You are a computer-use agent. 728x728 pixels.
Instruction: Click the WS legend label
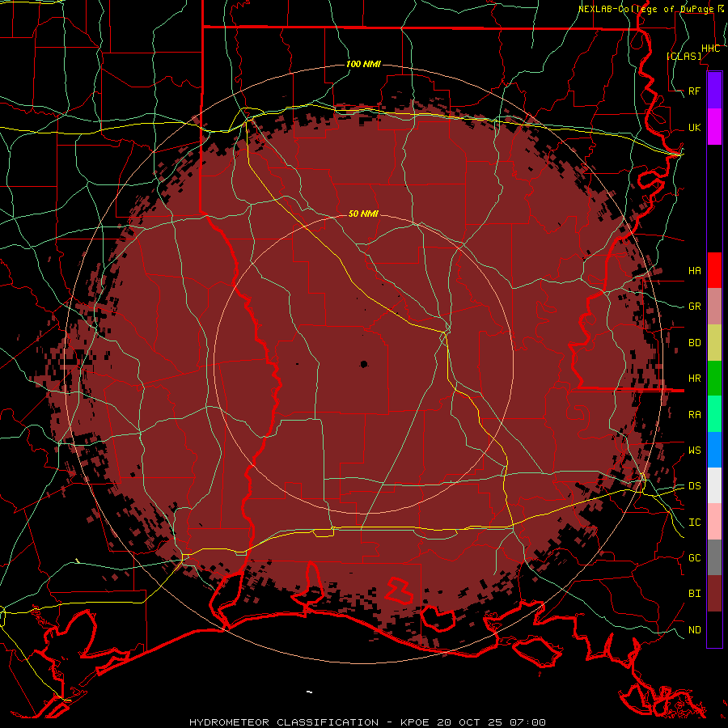click(695, 450)
